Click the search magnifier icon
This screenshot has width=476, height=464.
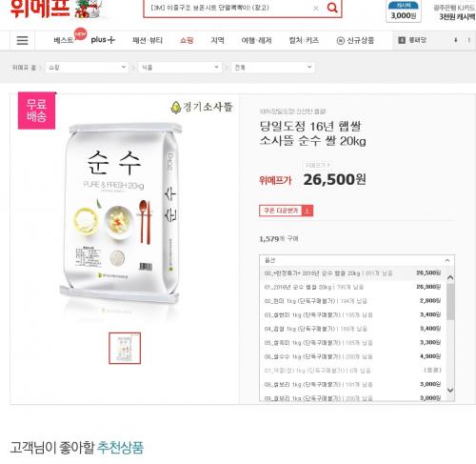point(332,8)
